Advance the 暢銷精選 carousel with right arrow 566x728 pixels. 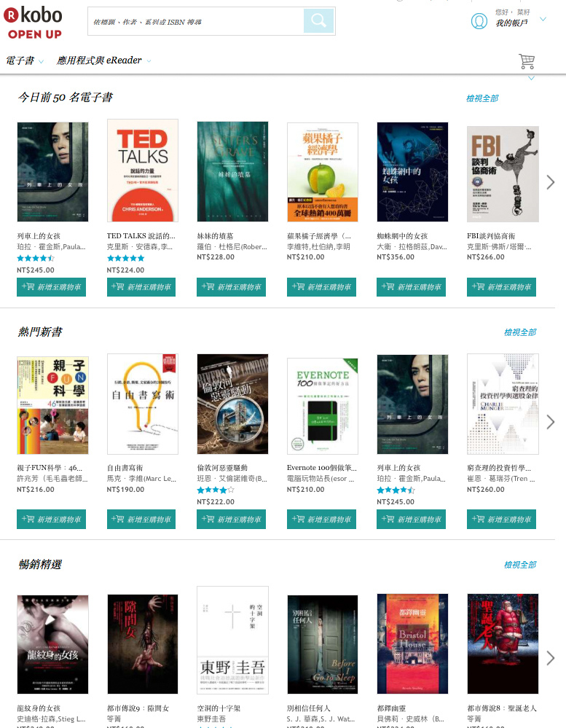(x=550, y=657)
